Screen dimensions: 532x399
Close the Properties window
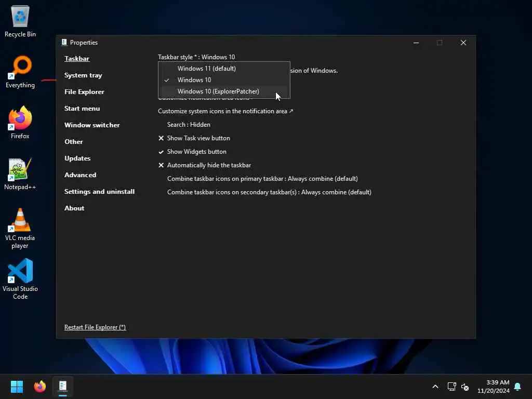463,43
